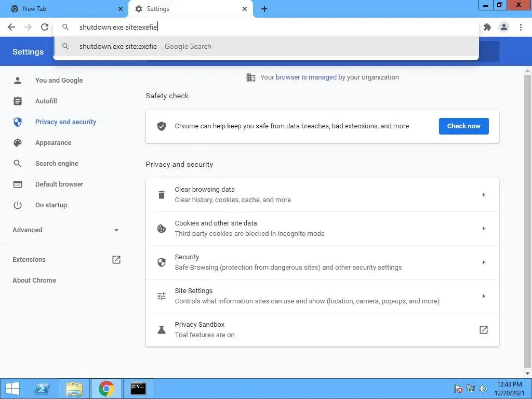Expand arrow on Cookies and other site data row
532x399 pixels.
pyautogui.click(x=484, y=229)
